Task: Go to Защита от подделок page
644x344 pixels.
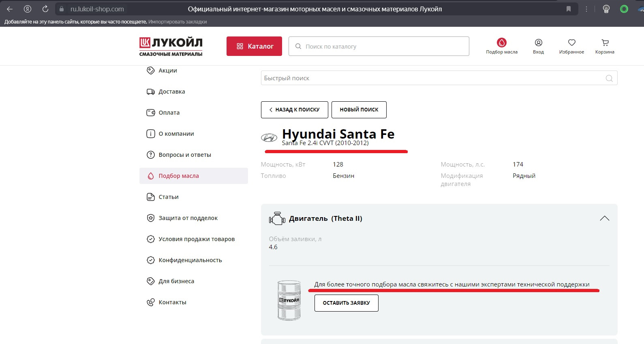Action: tap(188, 218)
